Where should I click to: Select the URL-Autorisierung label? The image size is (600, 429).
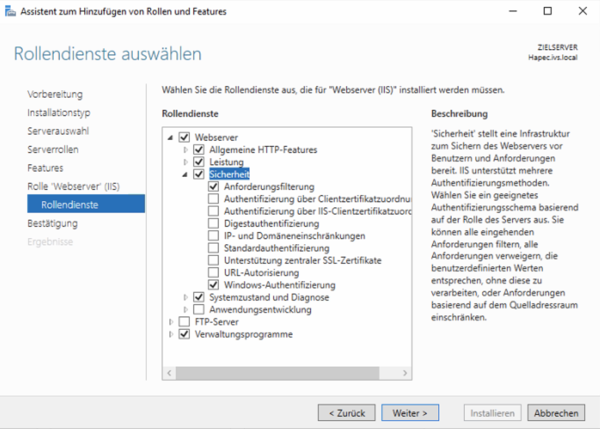coord(261,272)
